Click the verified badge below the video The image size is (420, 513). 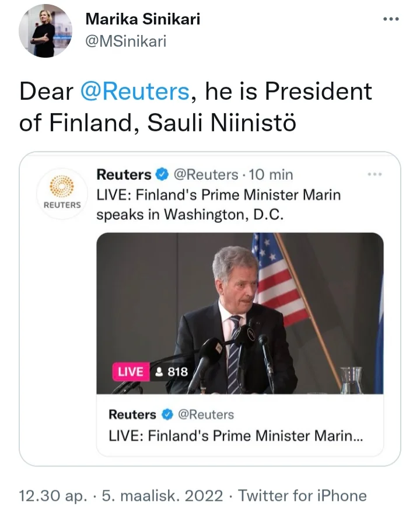[x=167, y=414]
